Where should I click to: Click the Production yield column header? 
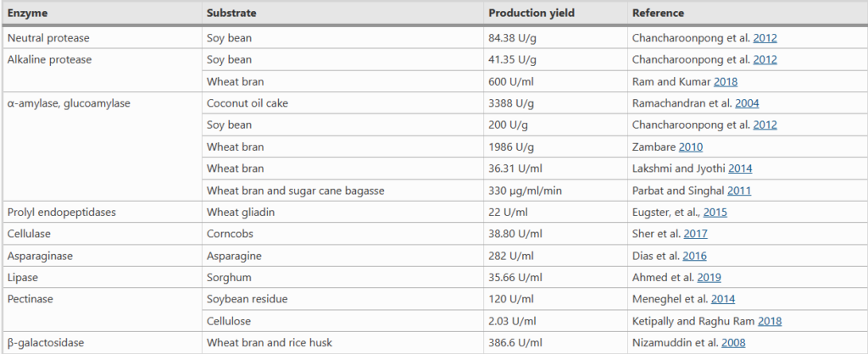coord(531,14)
